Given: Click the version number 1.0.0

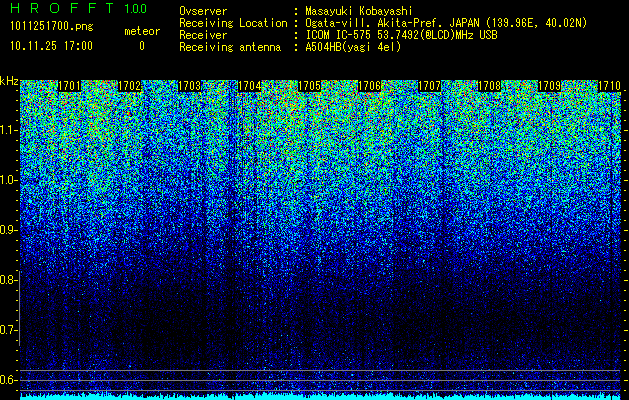Looking at the screenshot, I should pos(136,8).
